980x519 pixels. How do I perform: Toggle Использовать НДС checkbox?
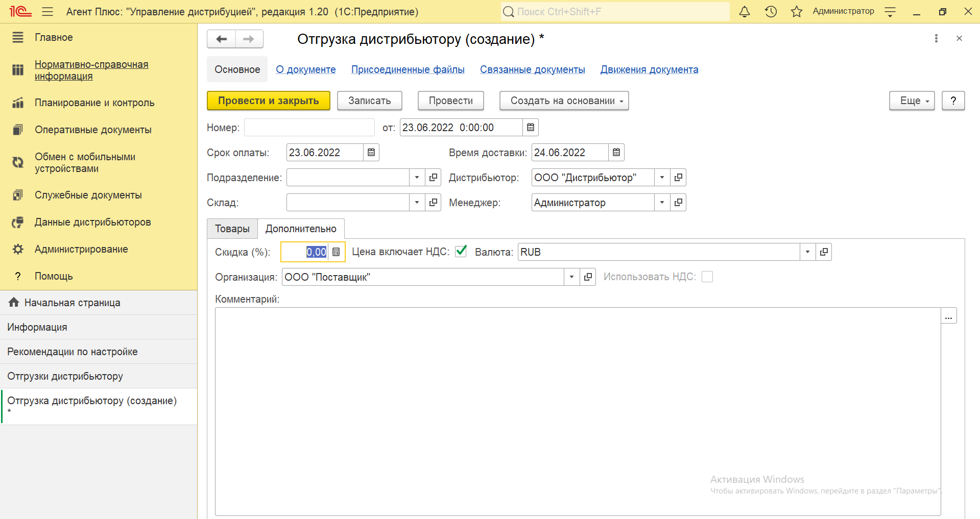coord(707,277)
